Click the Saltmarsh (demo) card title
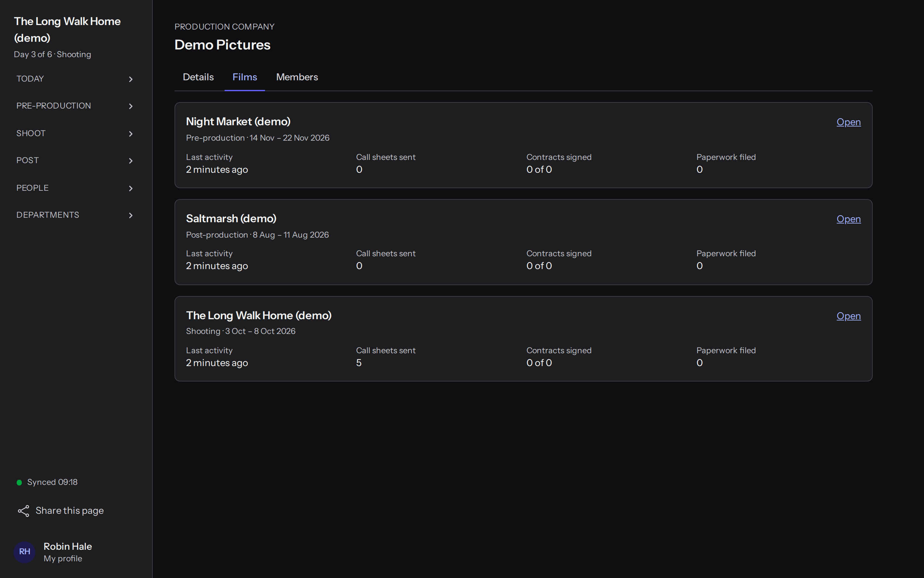The image size is (924, 578). [231, 219]
